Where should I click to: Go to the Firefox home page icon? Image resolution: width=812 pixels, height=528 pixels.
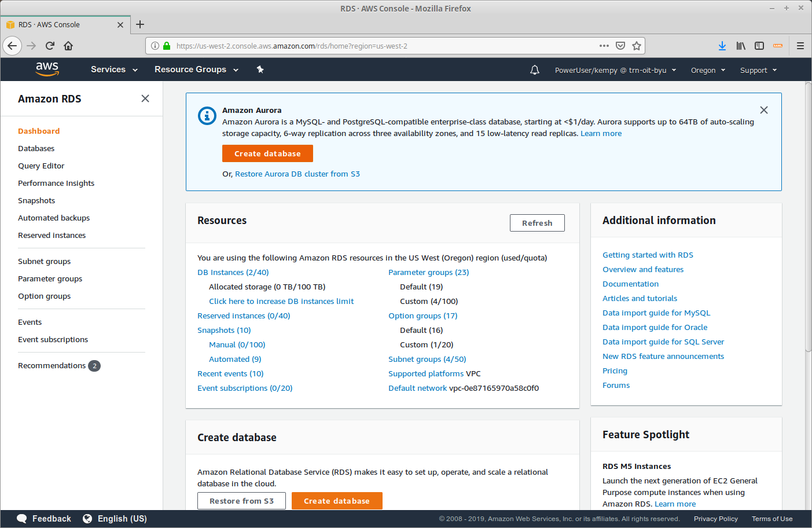point(68,46)
